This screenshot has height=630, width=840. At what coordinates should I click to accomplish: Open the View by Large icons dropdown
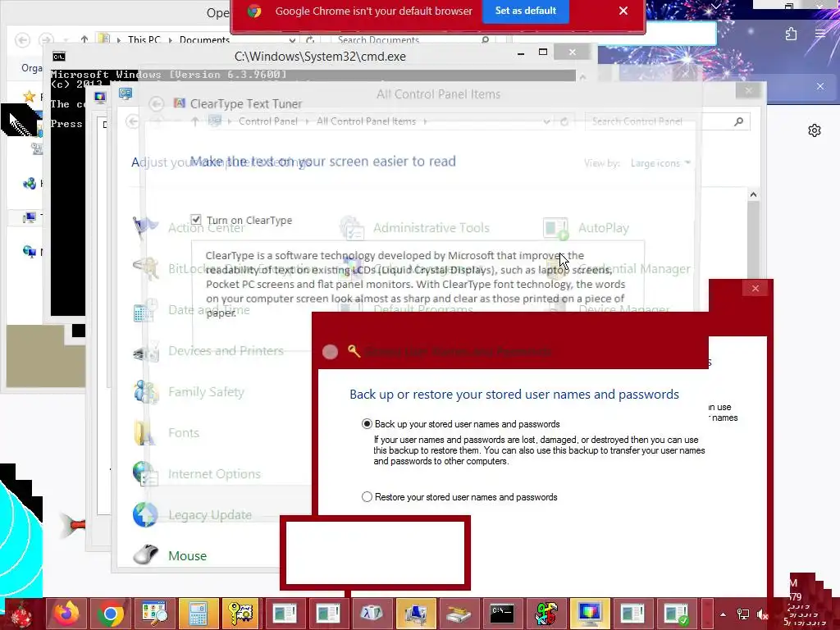tap(660, 163)
